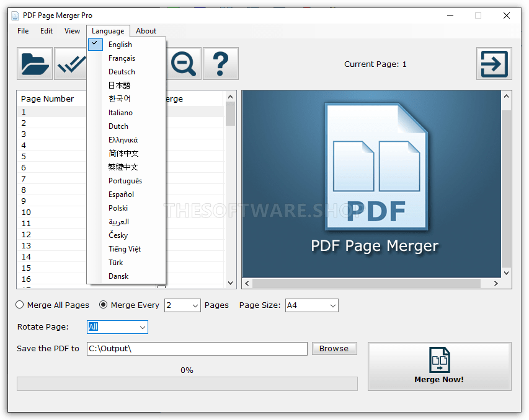Click the open folder toolbar icon
This screenshot has width=529, height=420.
point(35,64)
